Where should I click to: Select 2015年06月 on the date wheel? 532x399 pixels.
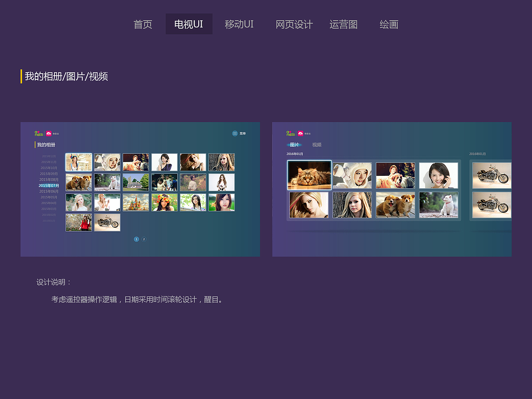(49, 191)
